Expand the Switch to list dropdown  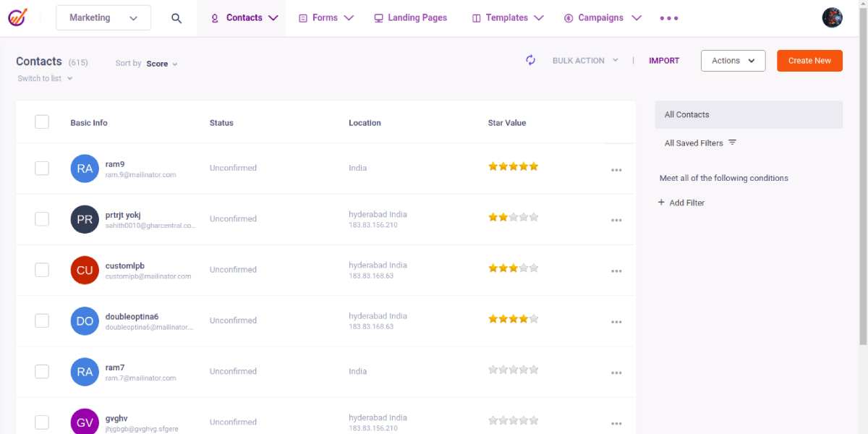pyautogui.click(x=45, y=78)
